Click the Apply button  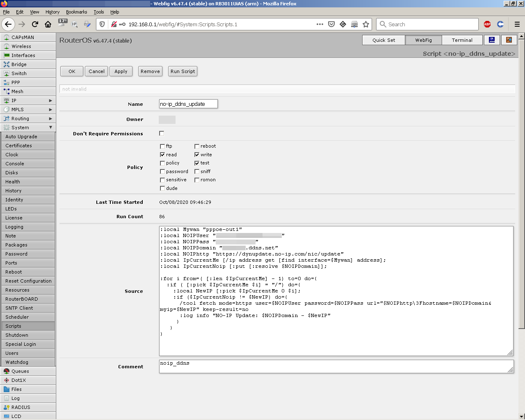tap(121, 71)
